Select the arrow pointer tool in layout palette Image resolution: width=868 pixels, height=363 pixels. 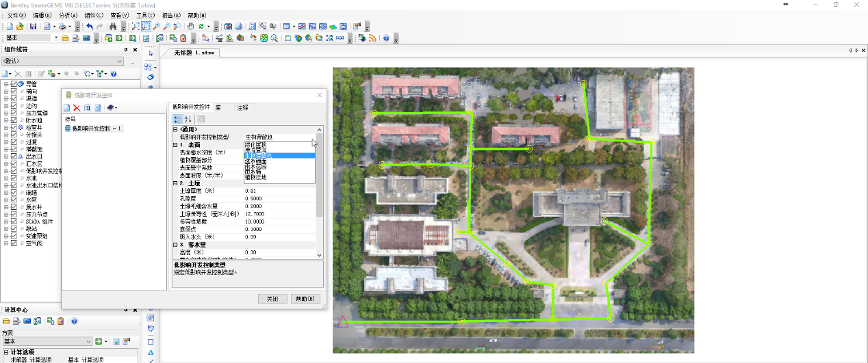click(151, 53)
